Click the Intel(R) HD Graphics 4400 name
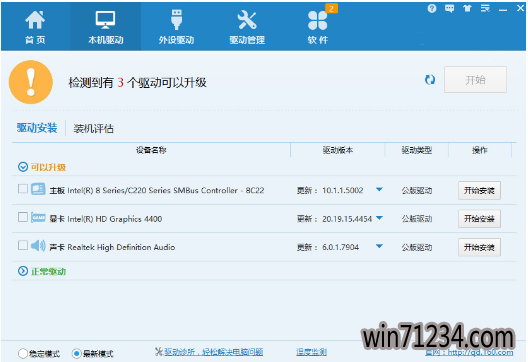 click(x=115, y=219)
